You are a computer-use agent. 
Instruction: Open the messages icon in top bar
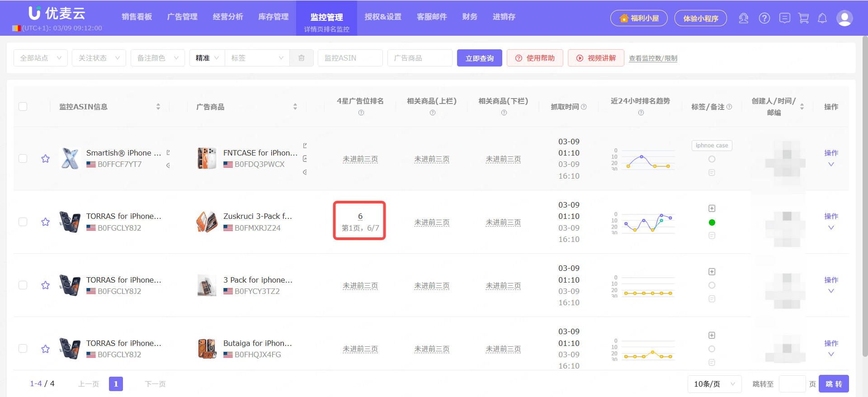coord(785,18)
